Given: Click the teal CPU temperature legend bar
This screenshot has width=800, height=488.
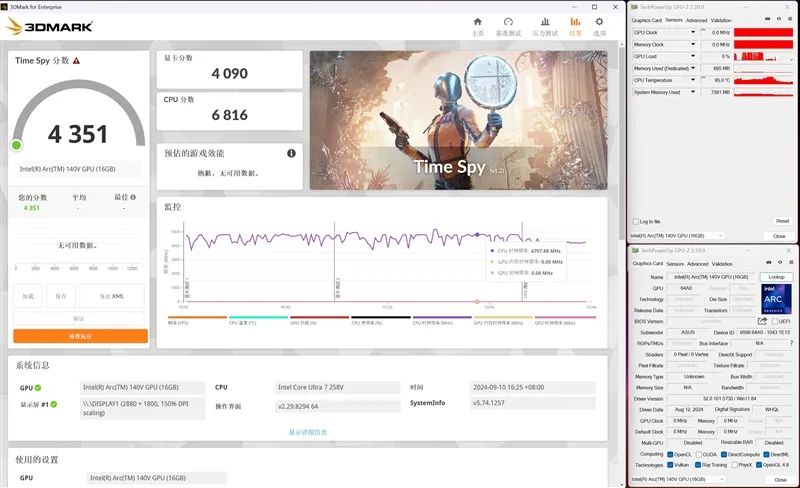Looking at the screenshot, I should tap(259, 317).
